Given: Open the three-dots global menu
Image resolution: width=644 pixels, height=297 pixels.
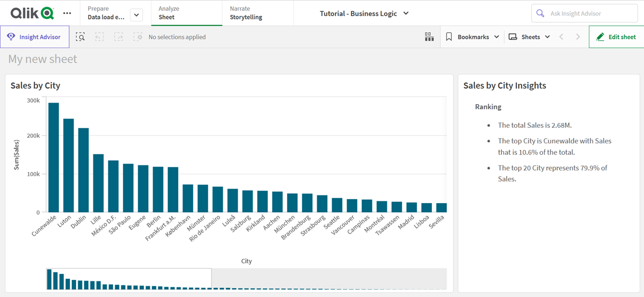Looking at the screenshot, I should [x=67, y=13].
